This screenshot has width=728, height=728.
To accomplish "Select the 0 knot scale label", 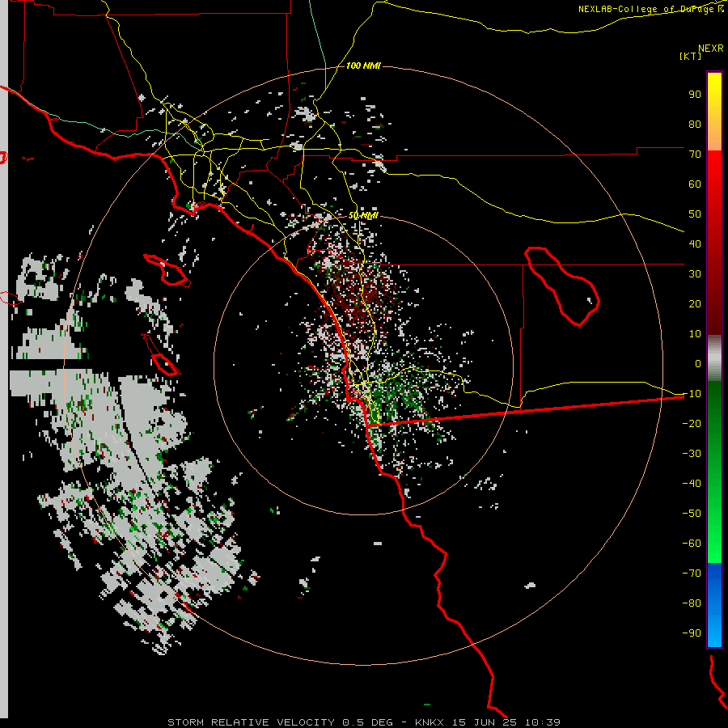I will pyautogui.click(x=698, y=363).
